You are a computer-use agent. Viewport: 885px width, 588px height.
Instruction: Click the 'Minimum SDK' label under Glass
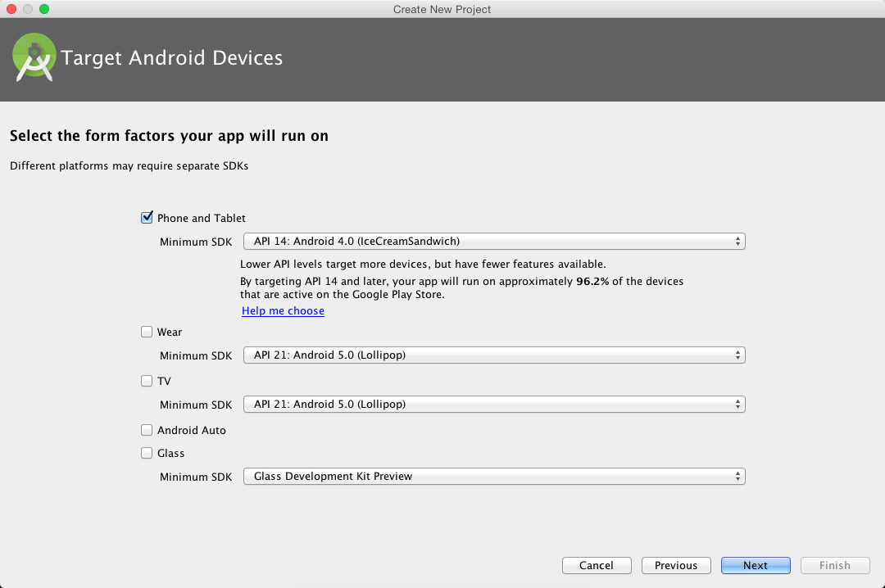196,477
